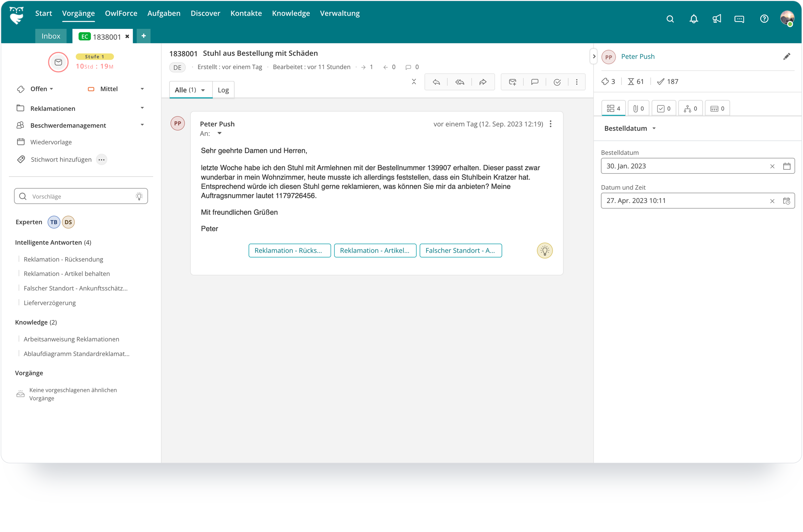The image size is (803, 532).
Task: Open the tasks tab with checkbox icon
Action: pos(663,108)
